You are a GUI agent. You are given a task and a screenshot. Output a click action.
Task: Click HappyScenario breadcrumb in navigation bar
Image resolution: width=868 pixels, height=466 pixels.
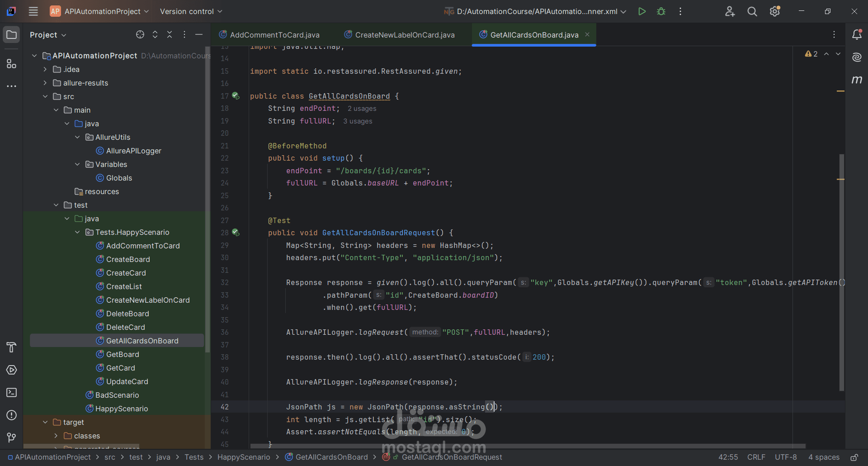pos(244,457)
